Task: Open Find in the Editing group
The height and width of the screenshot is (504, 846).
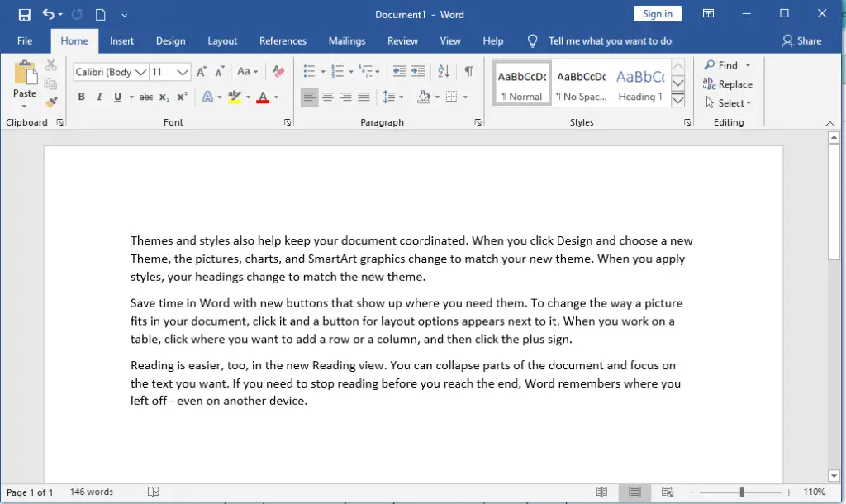Action: [x=726, y=64]
